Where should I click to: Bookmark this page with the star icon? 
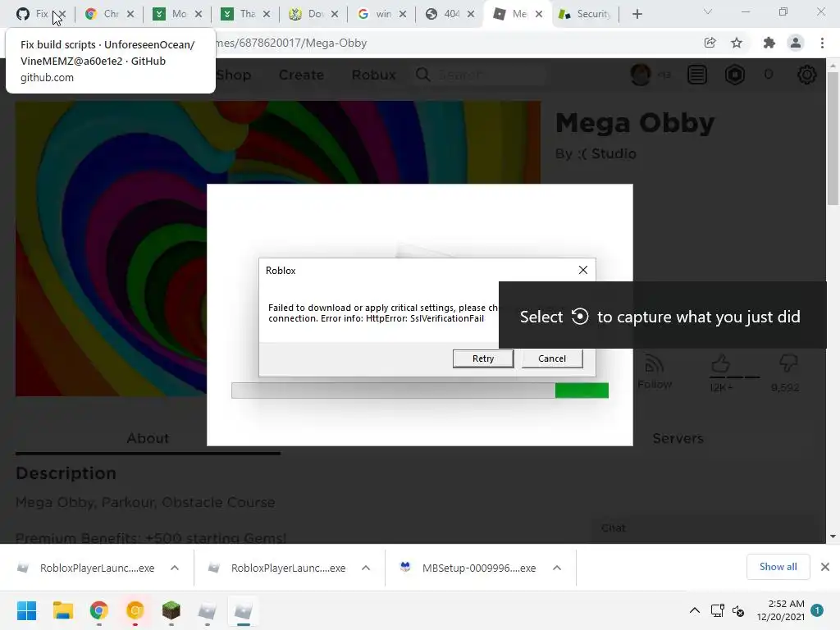(737, 43)
